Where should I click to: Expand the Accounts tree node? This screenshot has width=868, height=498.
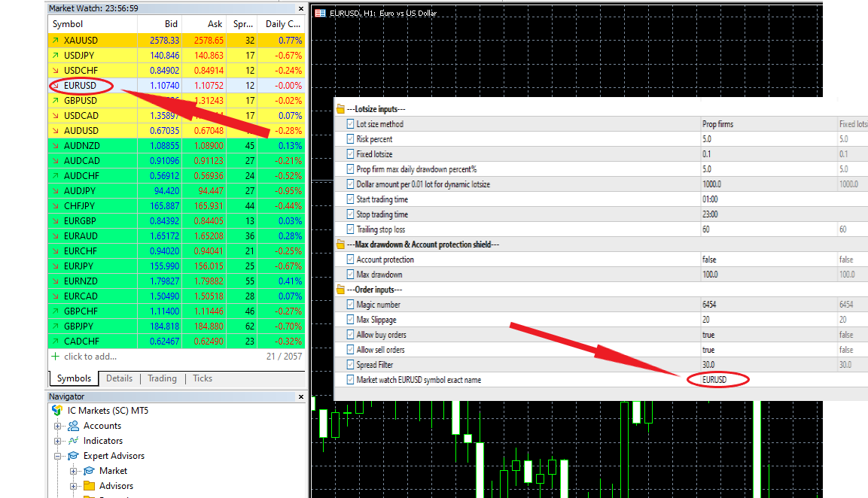58,426
